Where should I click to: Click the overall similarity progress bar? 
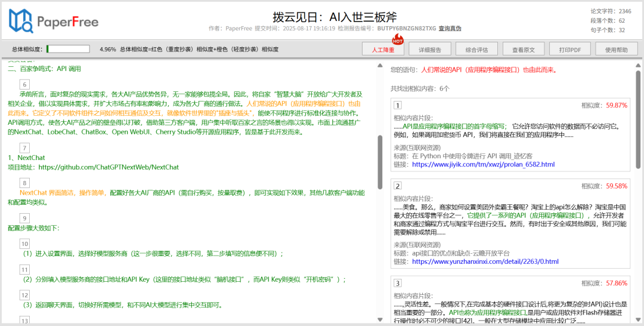[x=69, y=50]
